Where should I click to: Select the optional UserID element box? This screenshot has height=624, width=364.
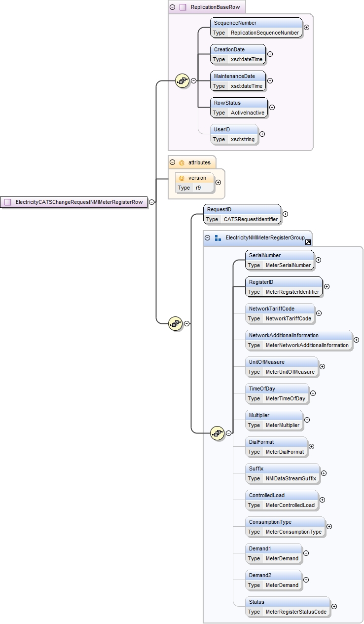234,134
